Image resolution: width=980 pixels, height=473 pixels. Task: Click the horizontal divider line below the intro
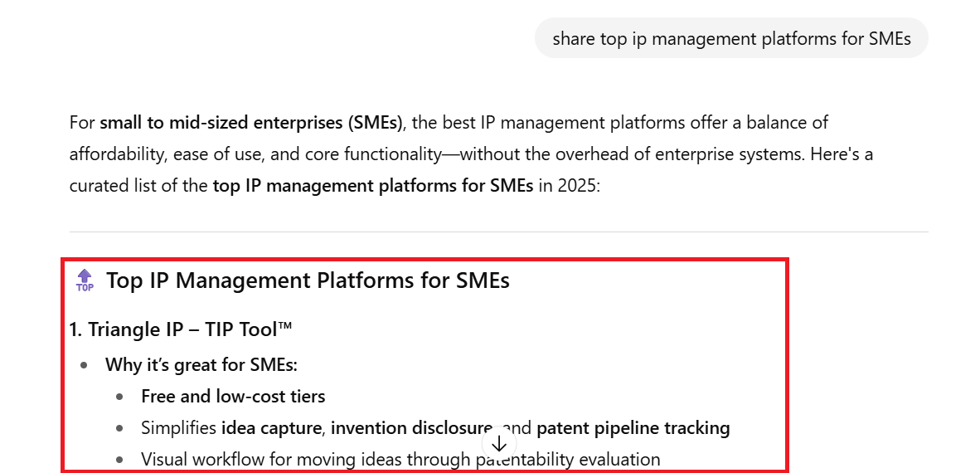click(x=499, y=232)
